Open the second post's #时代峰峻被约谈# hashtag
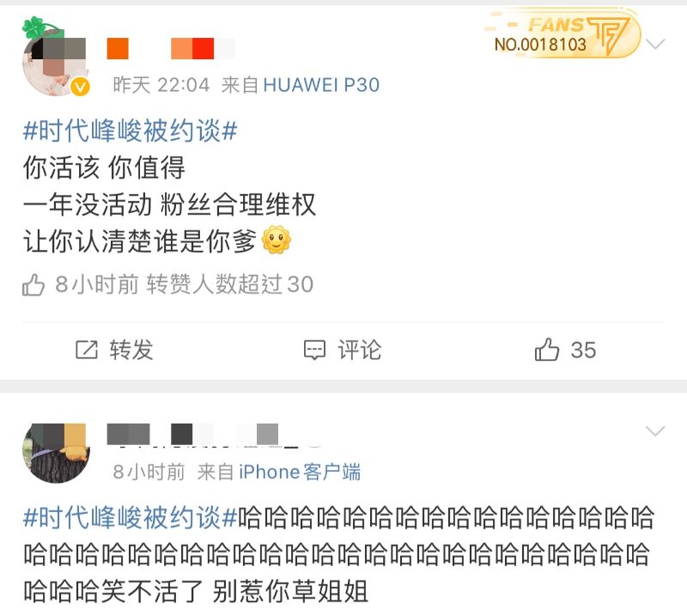 tap(131, 517)
